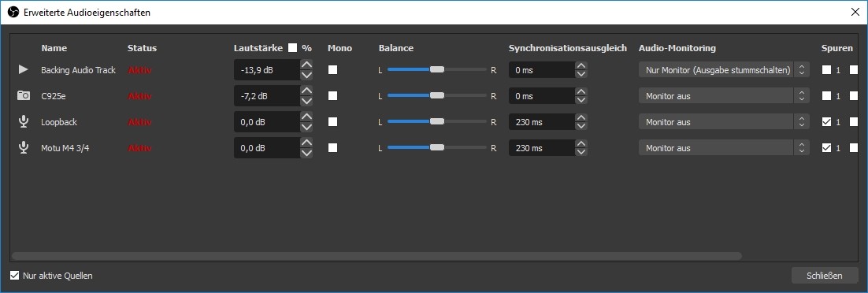Screen dimensions: 868x293
Task: Click the Motu M4 3/4 source name
Action: (x=65, y=148)
